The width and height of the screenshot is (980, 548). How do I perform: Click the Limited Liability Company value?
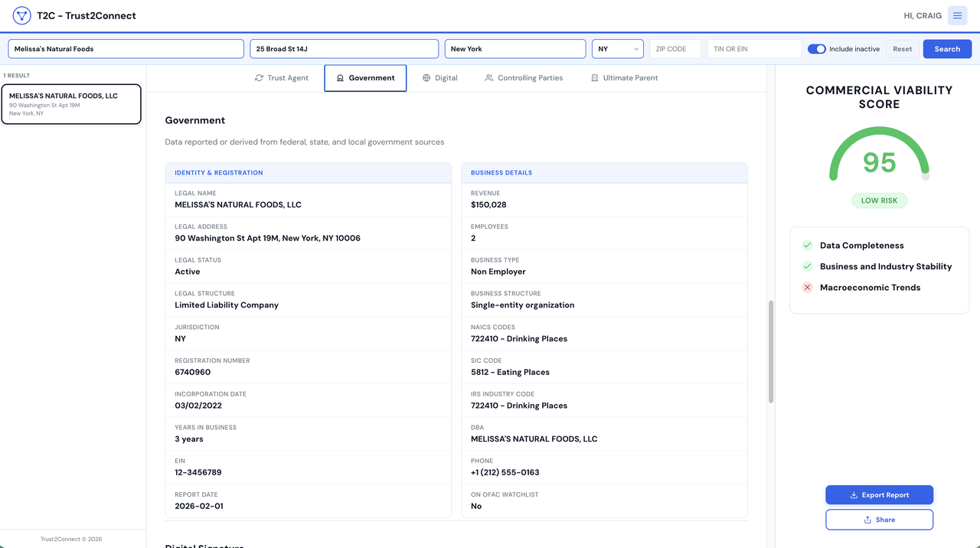click(227, 305)
